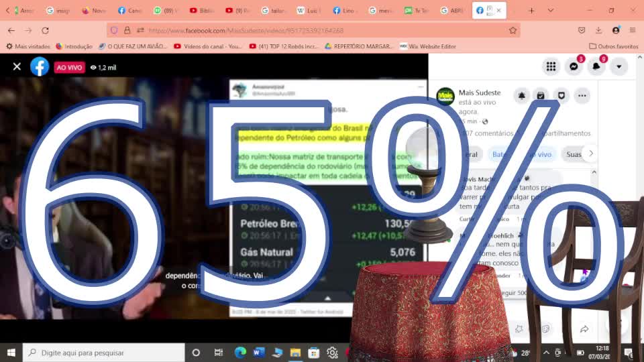The height and width of the screenshot is (362, 644).
Task: Close the Facebook live video viewer
Action: [x=17, y=66]
